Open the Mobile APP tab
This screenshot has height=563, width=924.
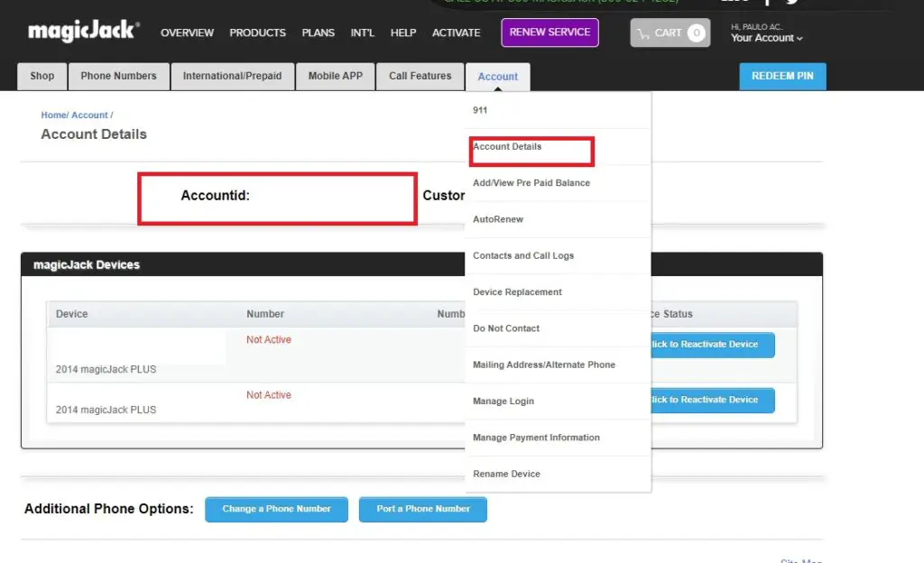click(335, 77)
